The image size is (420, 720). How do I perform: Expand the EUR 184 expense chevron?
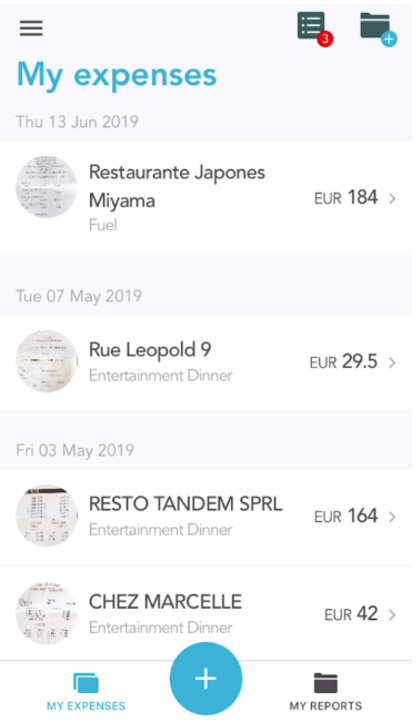[392, 198]
